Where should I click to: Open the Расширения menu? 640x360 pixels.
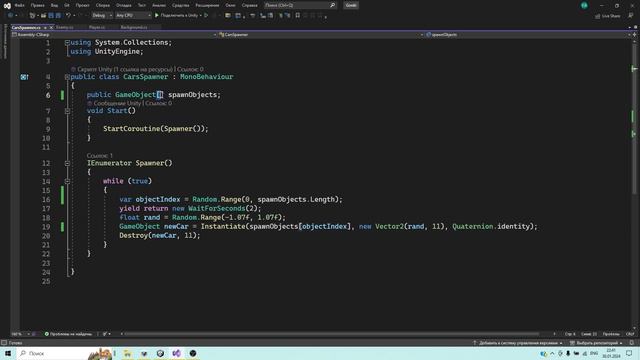(x=207, y=5)
